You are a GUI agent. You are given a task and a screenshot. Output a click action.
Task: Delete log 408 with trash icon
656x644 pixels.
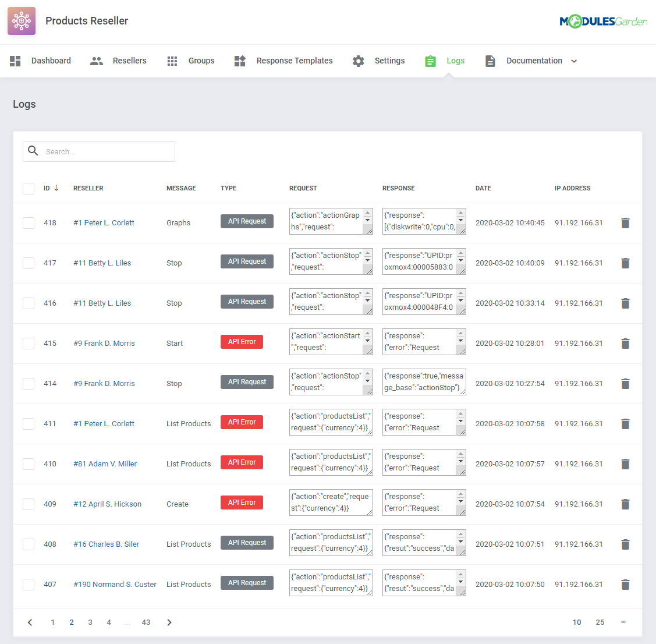[x=625, y=544]
